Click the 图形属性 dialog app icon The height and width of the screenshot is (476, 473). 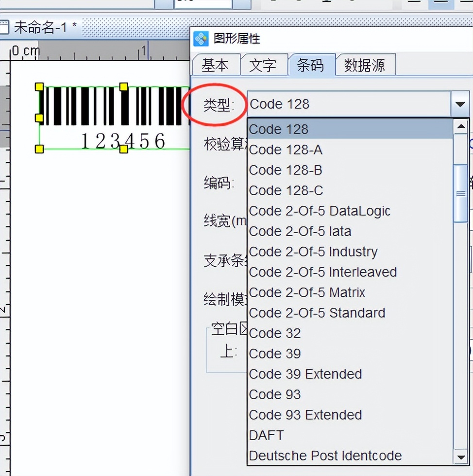coord(201,38)
